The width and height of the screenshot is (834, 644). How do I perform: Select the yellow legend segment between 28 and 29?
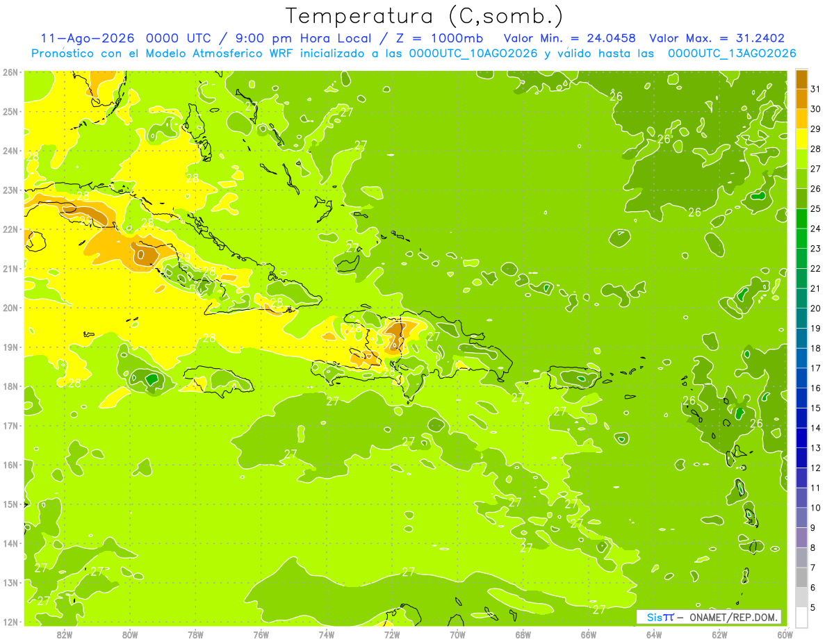[x=801, y=139]
